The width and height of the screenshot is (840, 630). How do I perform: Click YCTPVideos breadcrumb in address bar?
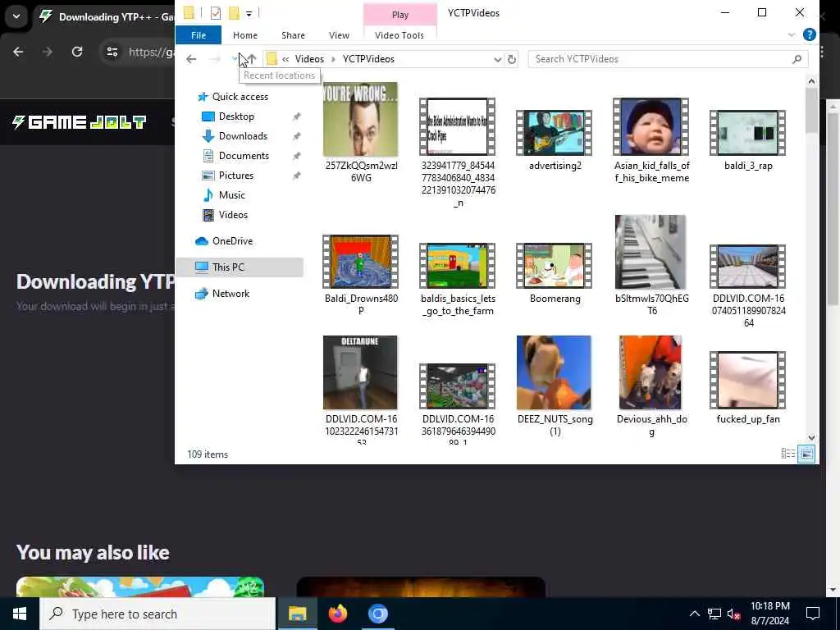368,59
